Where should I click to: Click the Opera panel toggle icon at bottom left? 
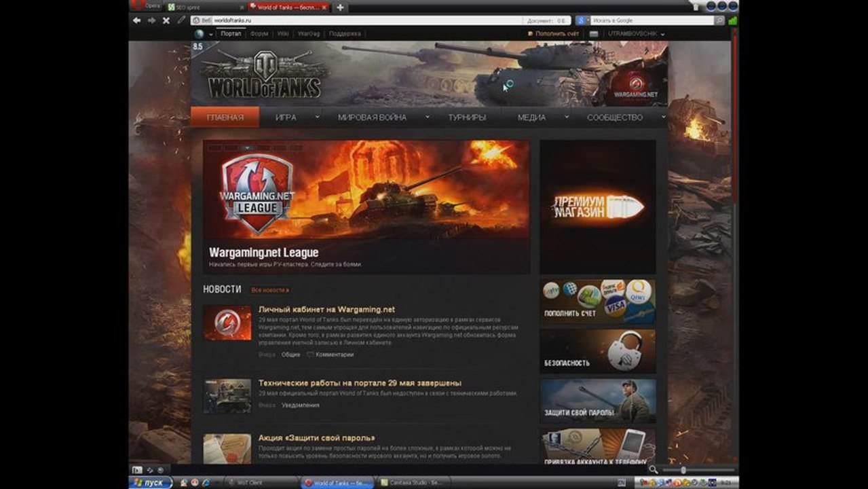coord(137,469)
